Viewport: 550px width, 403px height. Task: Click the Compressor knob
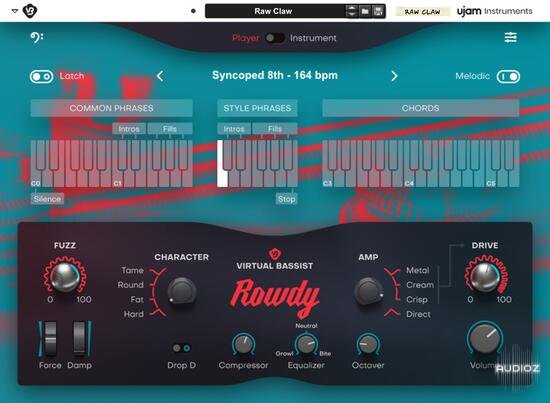click(x=243, y=344)
